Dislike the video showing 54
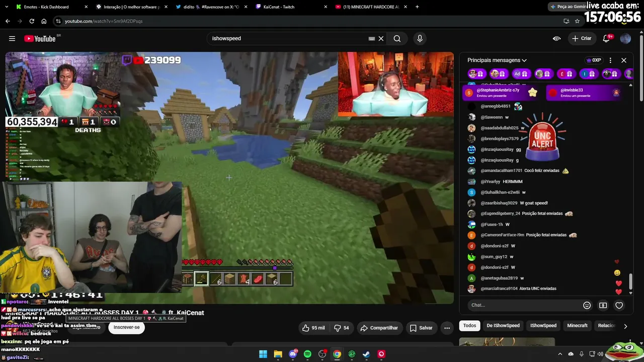Screen dimensions: 644x362 342,328
